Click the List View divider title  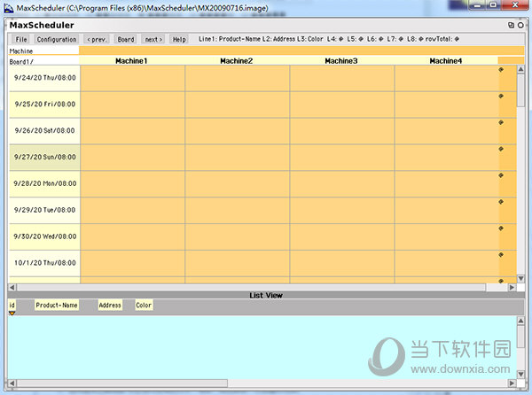pyautogui.click(x=266, y=296)
